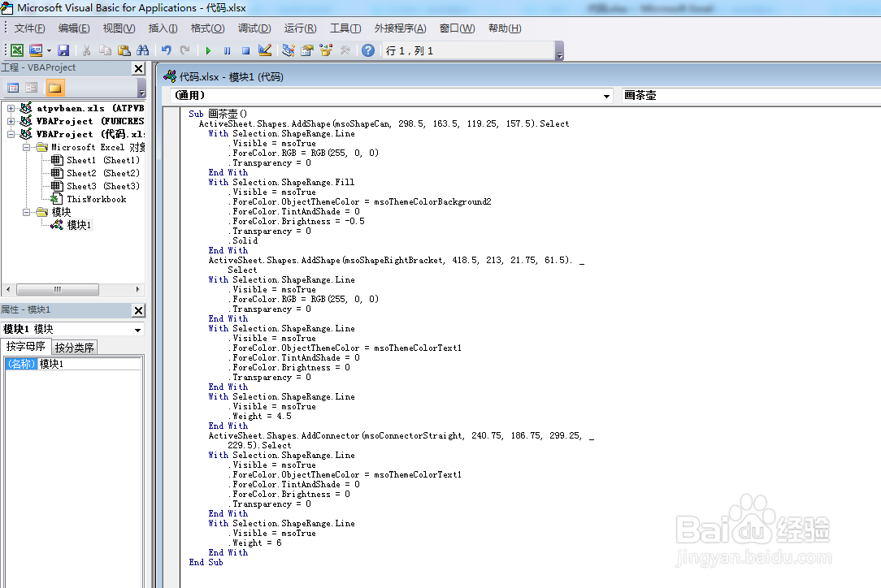Screen dimensions: 881x588
Task: Save the workbook with the floppy disk icon
Action: point(63,50)
